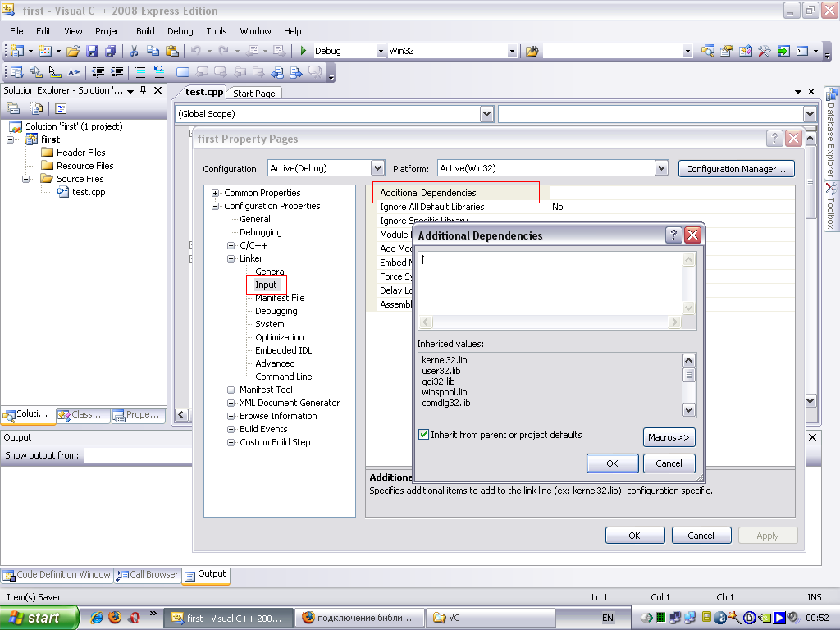Expand the Common Properties node
The width and height of the screenshot is (840, 630).
pos(216,193)
